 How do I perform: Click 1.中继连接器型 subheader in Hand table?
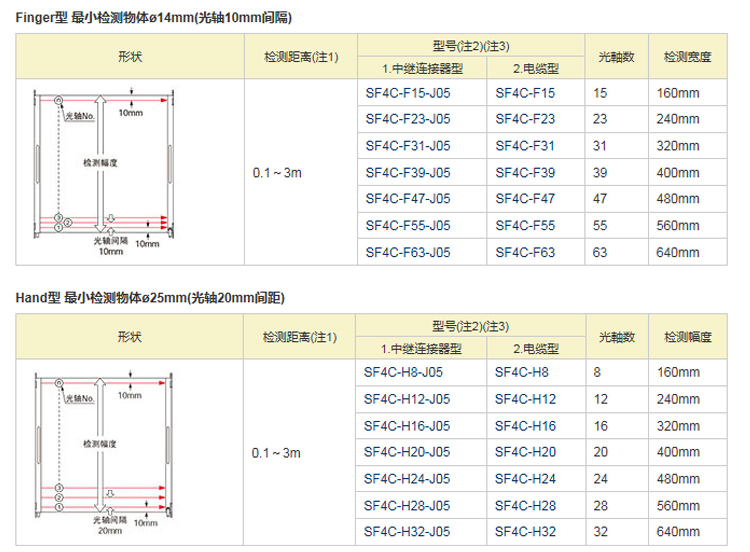pos(422,348)
